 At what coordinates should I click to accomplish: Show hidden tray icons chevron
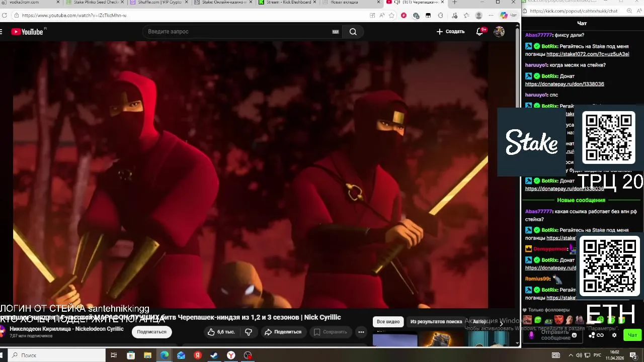click(570, 355)
